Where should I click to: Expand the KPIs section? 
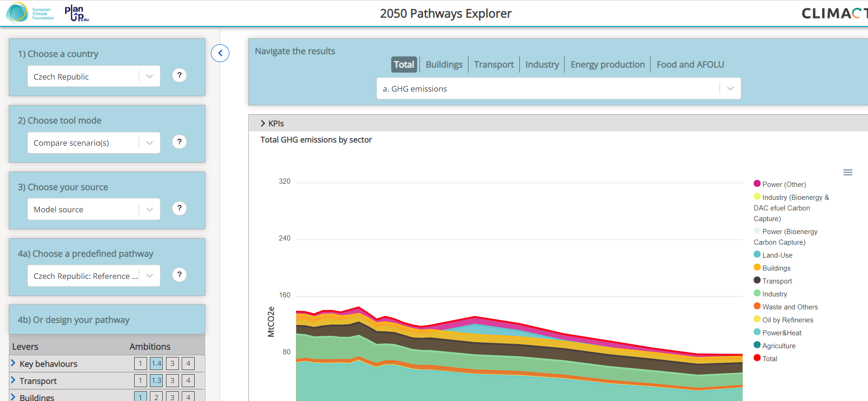(x=272, y=123)
